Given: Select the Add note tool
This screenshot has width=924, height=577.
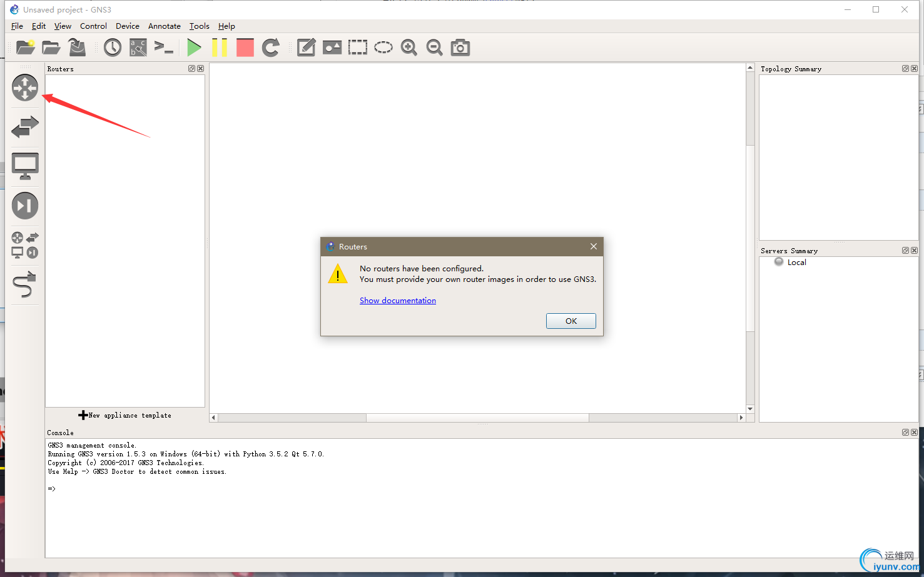Looking at the screenshot, I should point(306,48).
